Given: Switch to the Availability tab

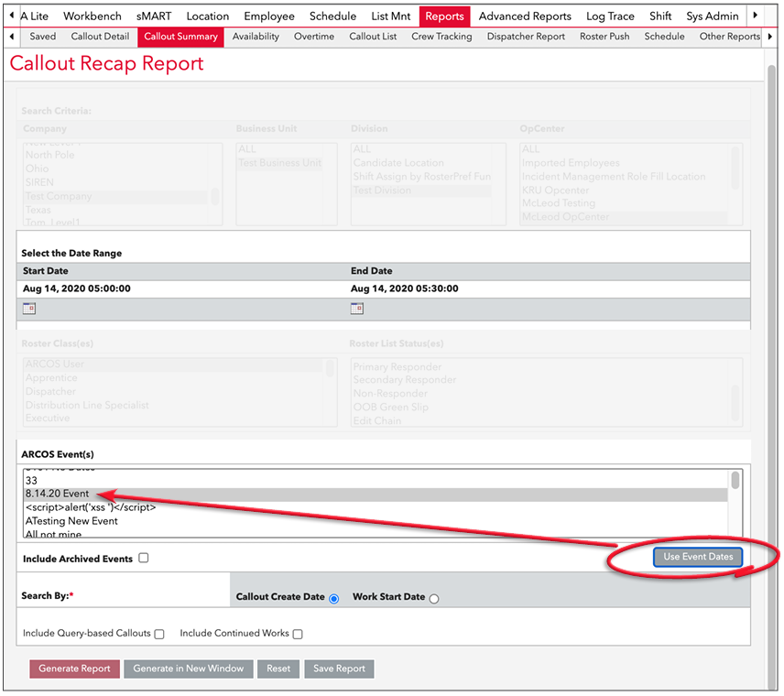Looking at the screenshot, I should coord(256,37).
